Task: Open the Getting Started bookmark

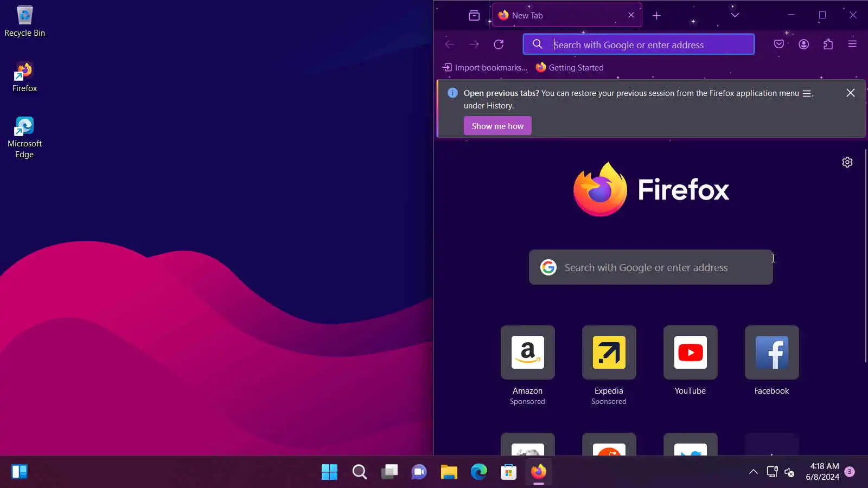Action: pos(570,68)
